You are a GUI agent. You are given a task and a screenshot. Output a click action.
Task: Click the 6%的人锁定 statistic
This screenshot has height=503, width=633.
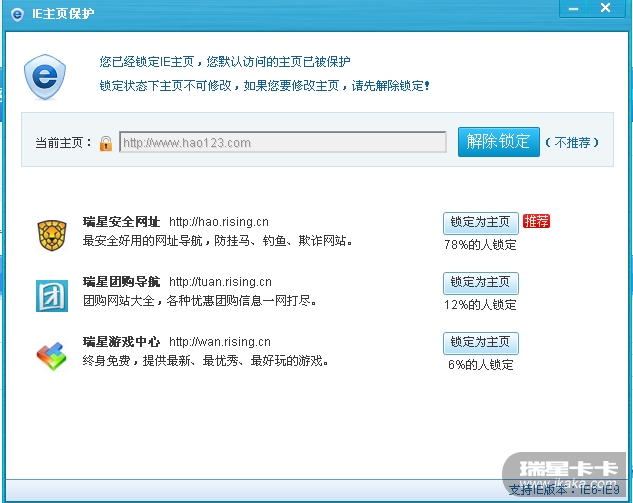[480, 365]
